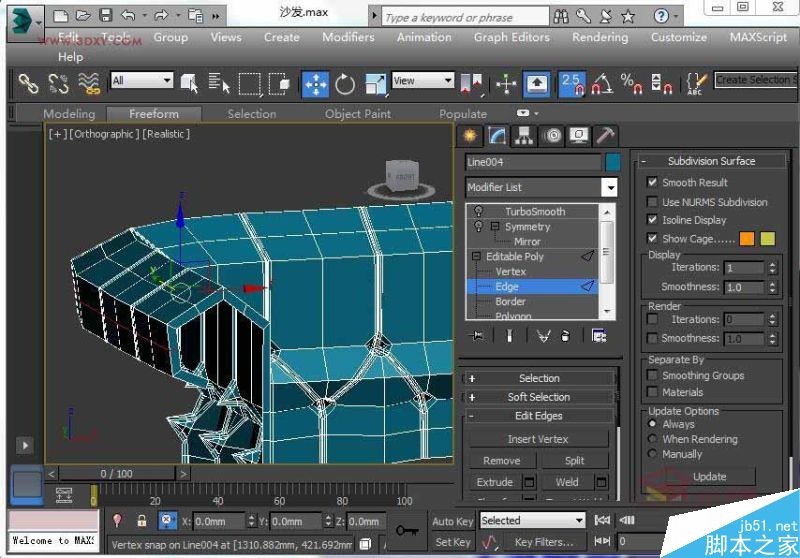Screen dimensions: 800x558
Task: Collapse the Subdivision Surface rollout
Action: tap(711, 161)
